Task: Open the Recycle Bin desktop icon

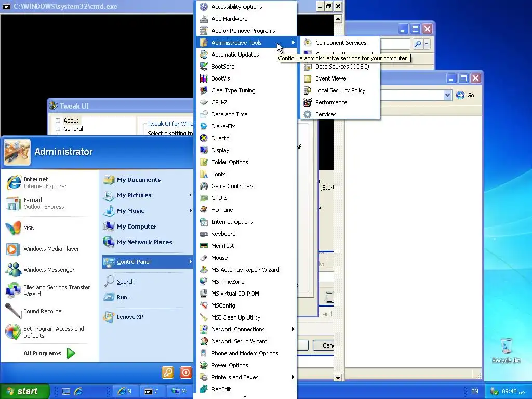Action: (506, 351)
